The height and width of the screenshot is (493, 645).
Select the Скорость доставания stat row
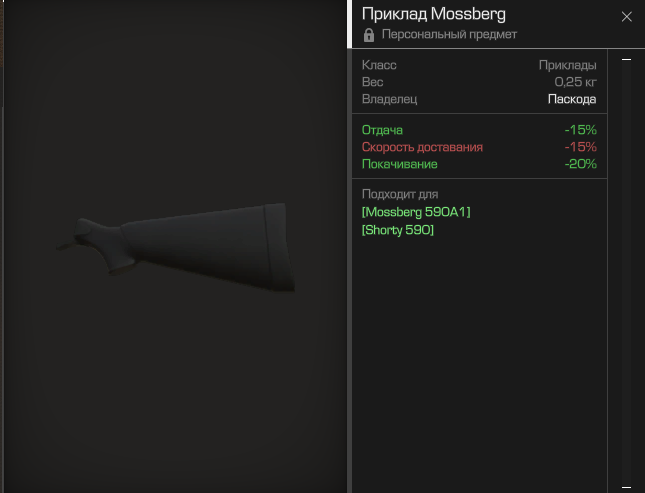[x=479, y=147]
